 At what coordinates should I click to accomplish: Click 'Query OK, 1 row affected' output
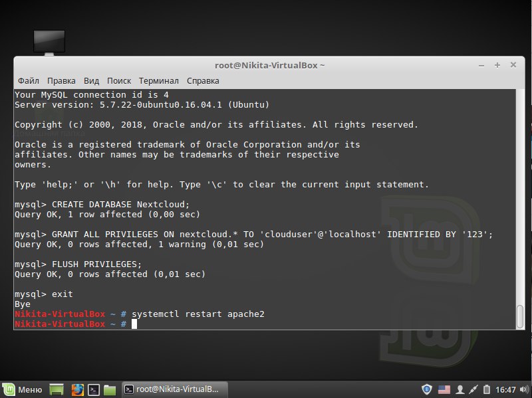(x=107, y=215)
